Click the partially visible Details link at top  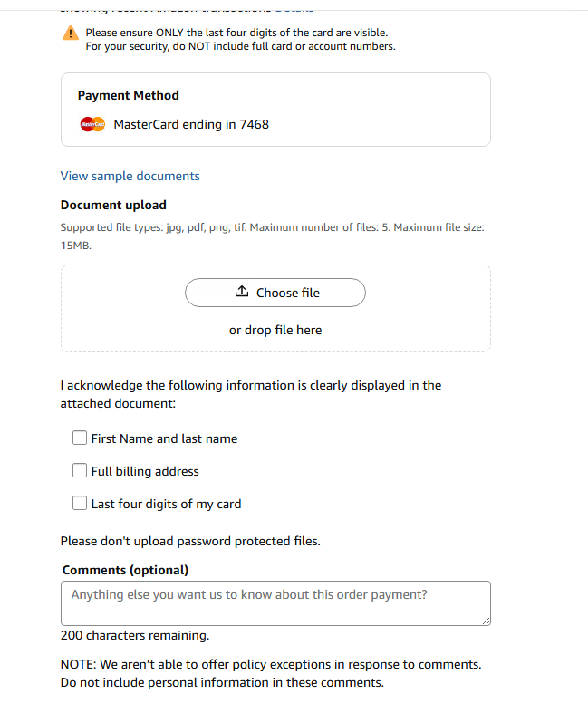click(x=294, y=8)
